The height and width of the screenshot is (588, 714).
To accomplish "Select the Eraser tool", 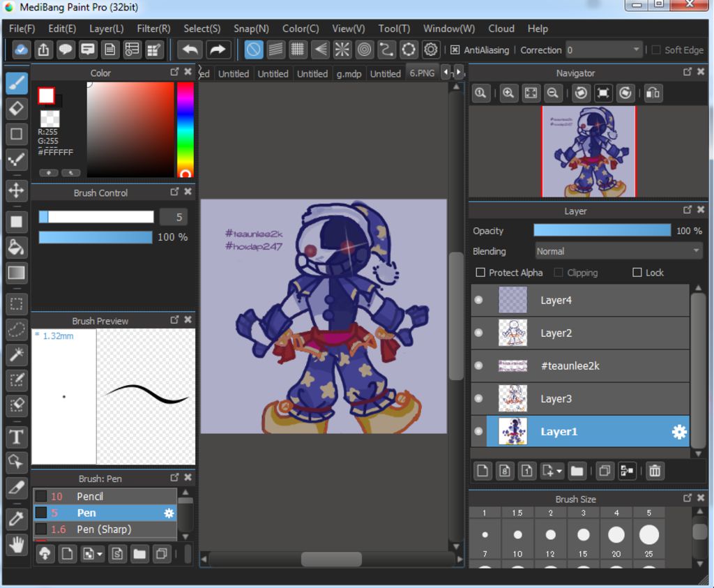I will (x=17, y=108).
